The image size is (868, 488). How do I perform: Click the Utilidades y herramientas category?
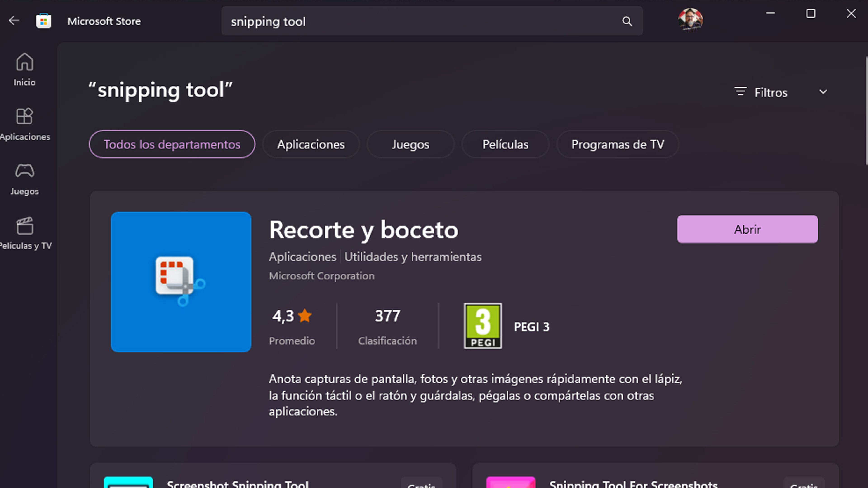coord(413,257)
